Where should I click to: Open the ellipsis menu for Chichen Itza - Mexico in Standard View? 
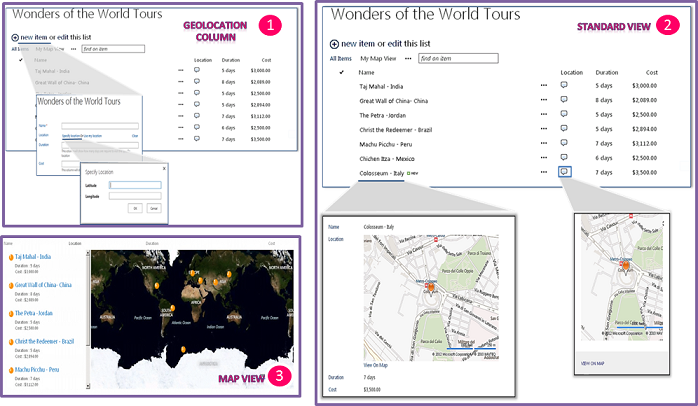pyautogui.click(x=544, y=158)
